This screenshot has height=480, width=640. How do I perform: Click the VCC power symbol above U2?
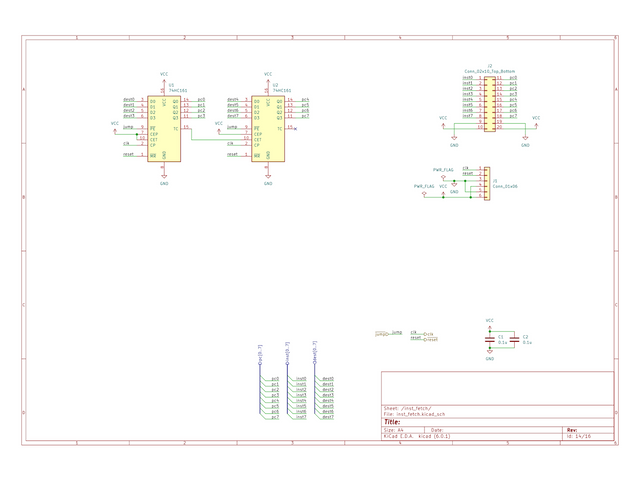[268, 76]
